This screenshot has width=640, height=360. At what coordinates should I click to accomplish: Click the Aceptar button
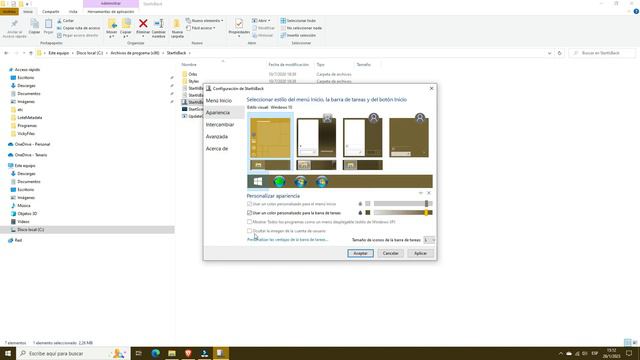point(360,253)
